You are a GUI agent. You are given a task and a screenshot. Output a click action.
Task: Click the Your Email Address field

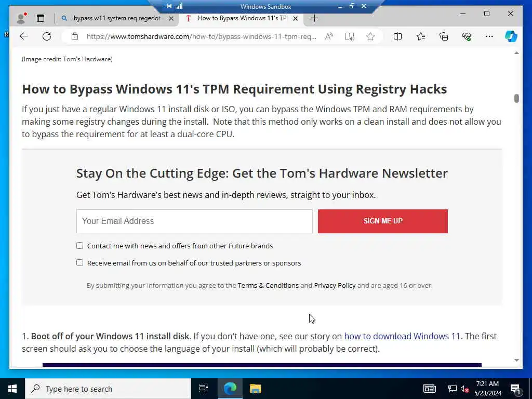(194, 221)
